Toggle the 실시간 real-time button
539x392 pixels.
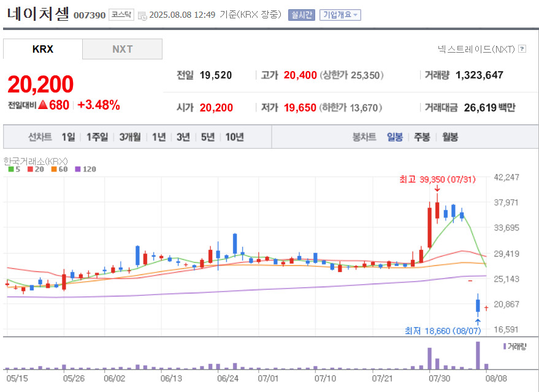301,15
